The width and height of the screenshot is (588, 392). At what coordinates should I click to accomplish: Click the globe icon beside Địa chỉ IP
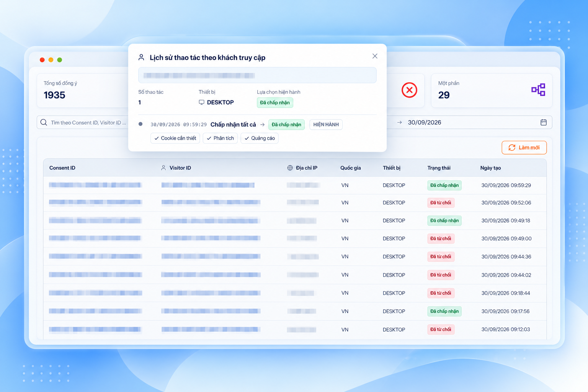click(290, 168)
